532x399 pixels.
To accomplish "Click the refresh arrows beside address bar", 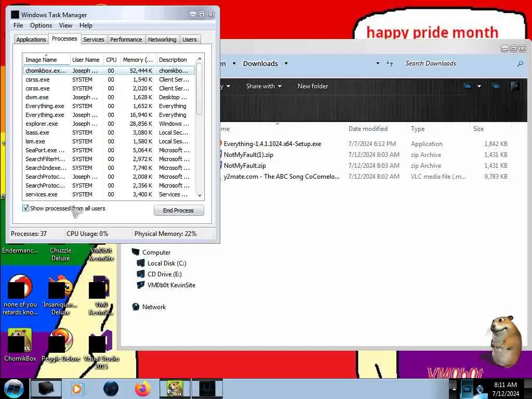I will pos(390,63).
